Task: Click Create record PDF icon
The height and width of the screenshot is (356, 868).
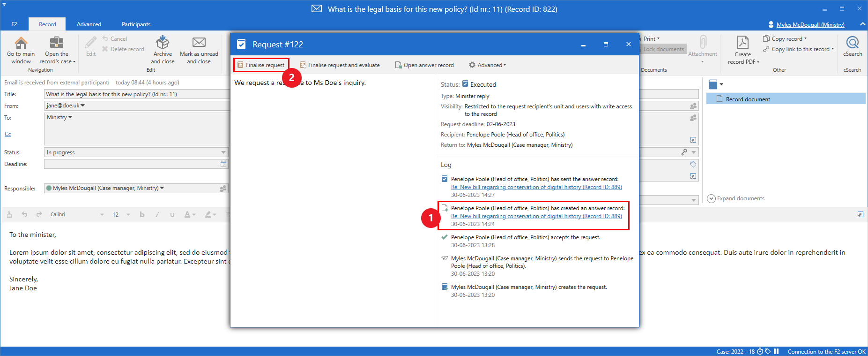Action: click(x=742, y=43)
